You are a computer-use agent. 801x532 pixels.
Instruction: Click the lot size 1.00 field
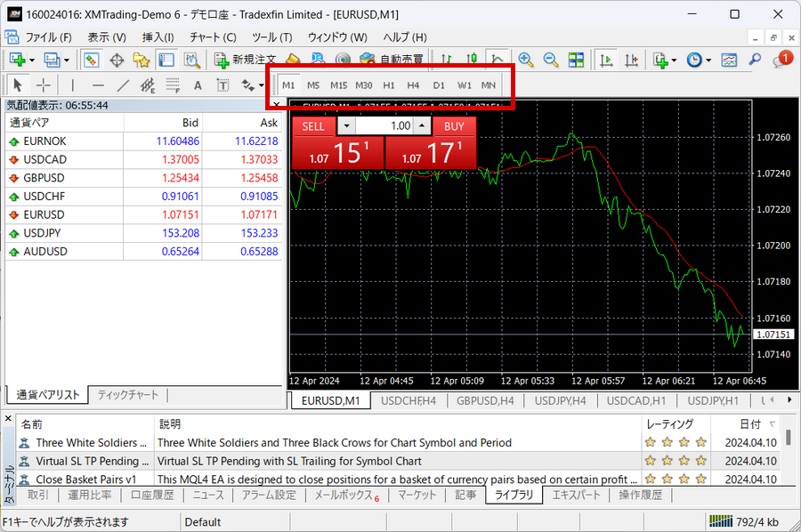click(x=385, y=125)
